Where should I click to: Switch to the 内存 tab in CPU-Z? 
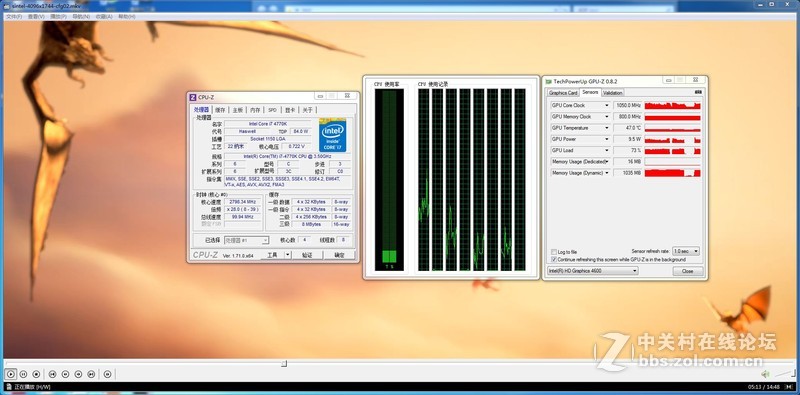point(255,110)
